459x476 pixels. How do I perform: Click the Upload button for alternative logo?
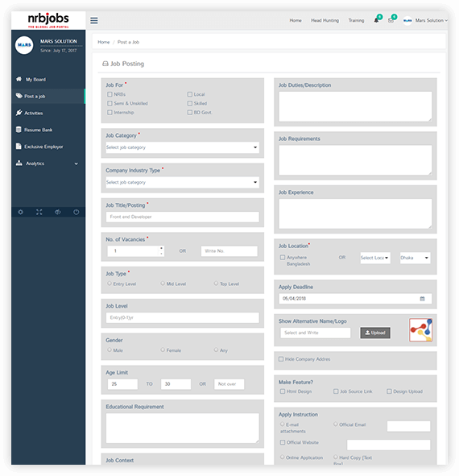tap(375, 333)
